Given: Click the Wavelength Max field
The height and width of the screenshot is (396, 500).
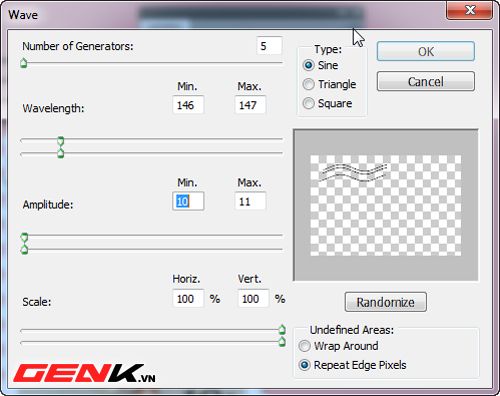Looking at the screenshot, I should click(x=250, y=105).
